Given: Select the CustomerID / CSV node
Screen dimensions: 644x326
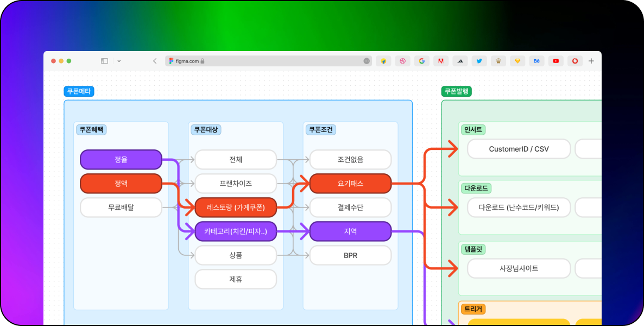Looking at the screenshot, I should [x=519, y=149].
